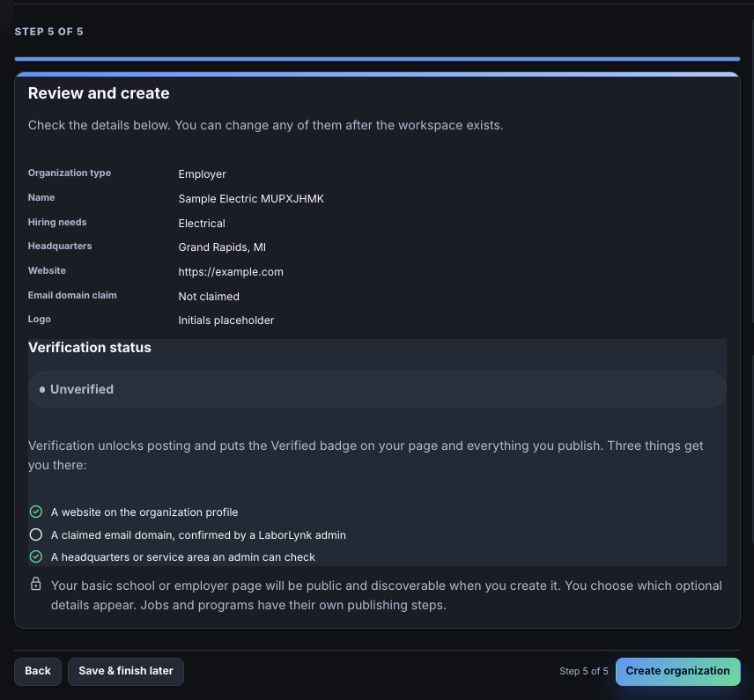Click the Create organization button

pos(677,671)
